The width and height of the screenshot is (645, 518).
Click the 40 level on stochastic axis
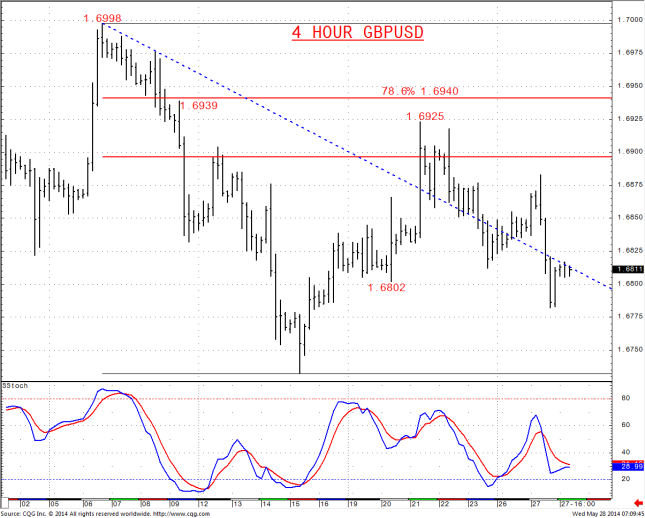click(626, 453)
